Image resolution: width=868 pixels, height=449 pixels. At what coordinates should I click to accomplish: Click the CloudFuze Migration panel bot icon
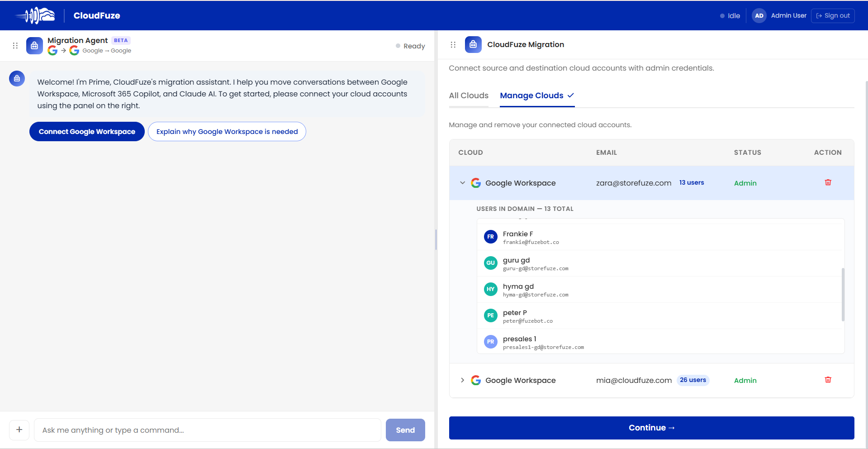coord(473,44)
